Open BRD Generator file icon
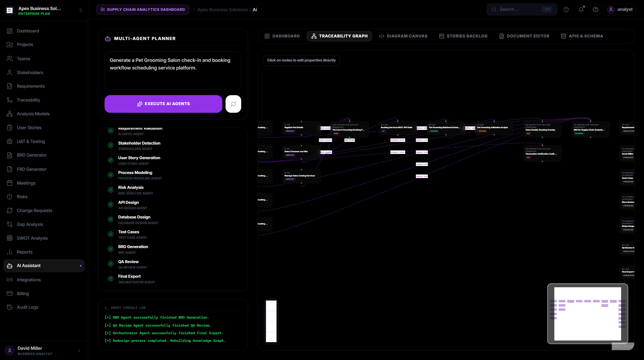Image resolution: width=644 pixels, height=360 pixels. pyautogui.click(x=9, y=155)
